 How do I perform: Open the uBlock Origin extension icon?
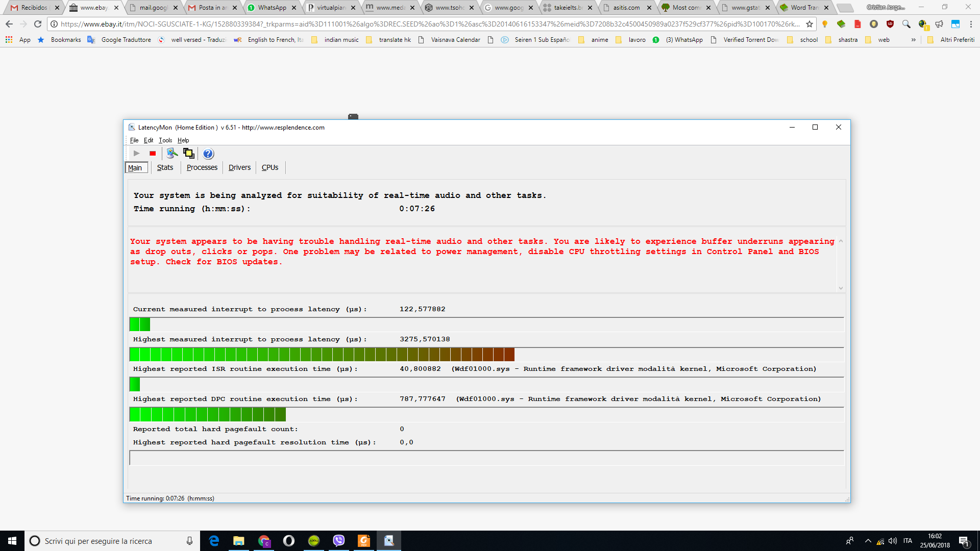click(x=890, y=24)
